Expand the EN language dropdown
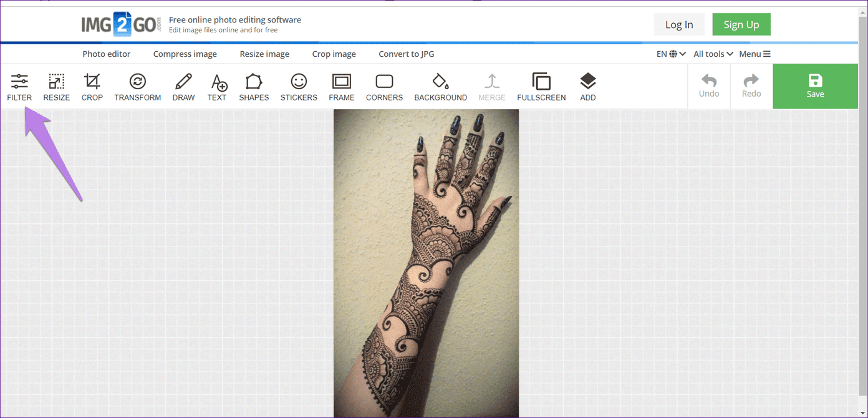This screenshot has width=868, height=418. pyautogui.click(x=671, y=54)
